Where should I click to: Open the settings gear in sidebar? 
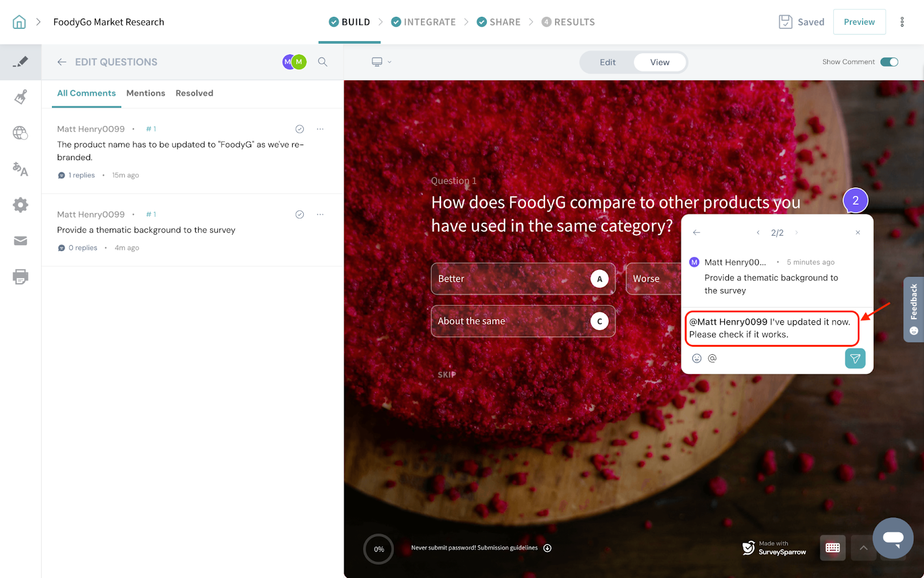pos(20,205)
